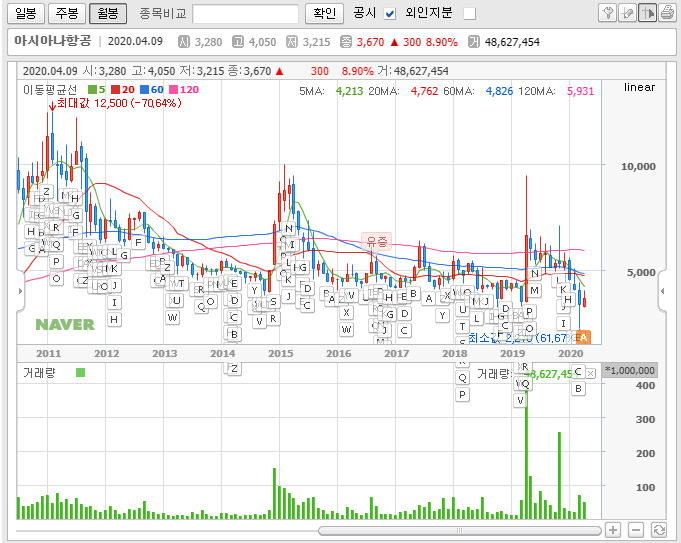Focus the 종목비교 stock comparison input field

[x=245, y=14]
